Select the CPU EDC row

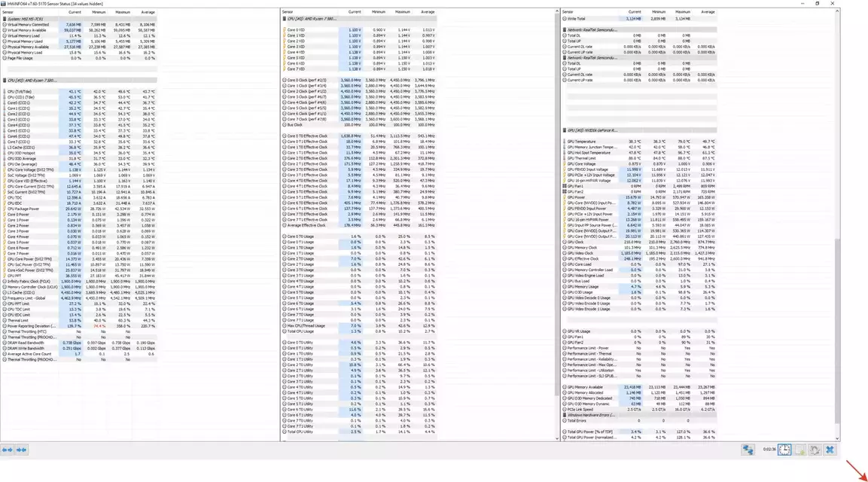[x=79, y=203]
